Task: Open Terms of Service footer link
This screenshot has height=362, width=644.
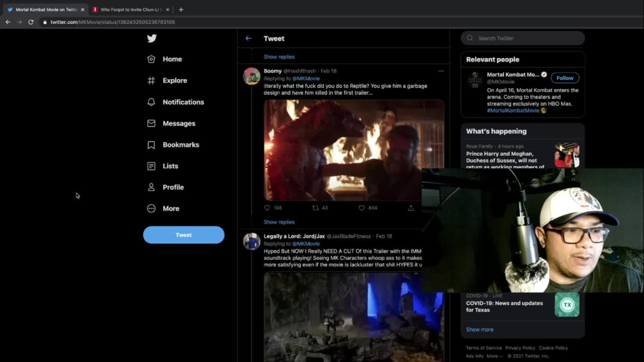Action: (x=484, y=348)
